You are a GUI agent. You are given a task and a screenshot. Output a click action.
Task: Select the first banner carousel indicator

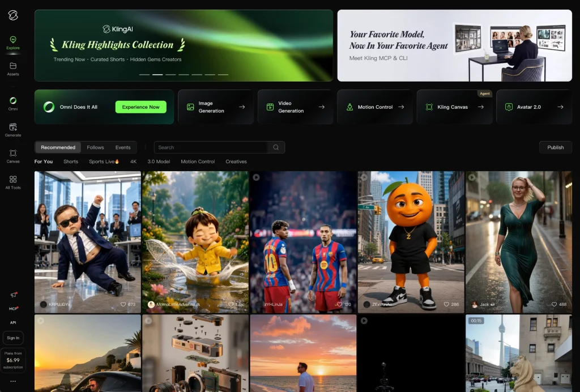[144, 75]
